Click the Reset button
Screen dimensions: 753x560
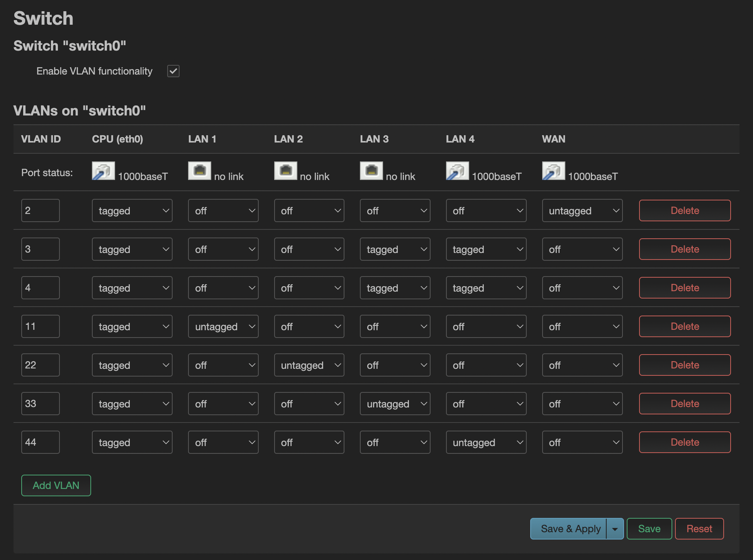699,528
